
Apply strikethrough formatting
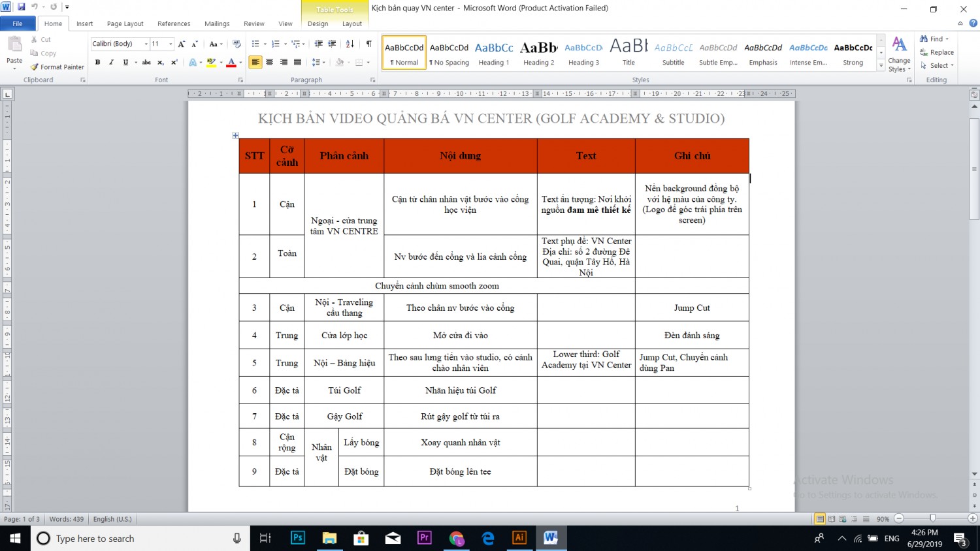point(146,62)
